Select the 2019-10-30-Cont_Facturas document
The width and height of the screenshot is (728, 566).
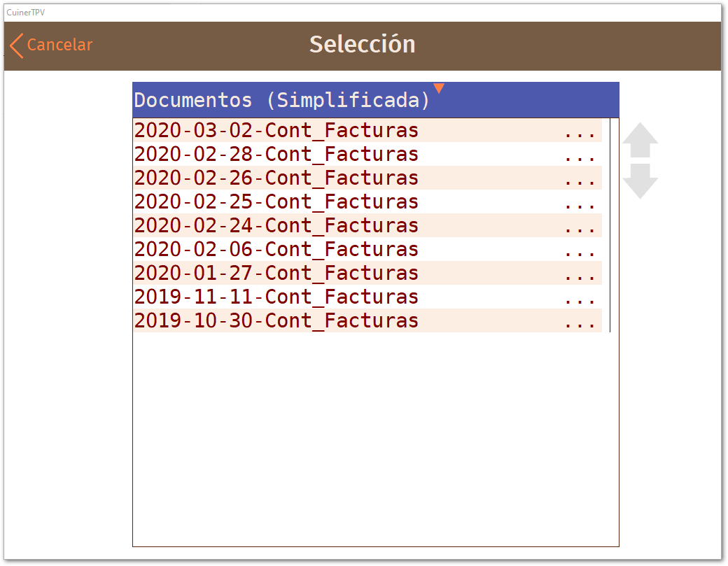click(367, 320)
